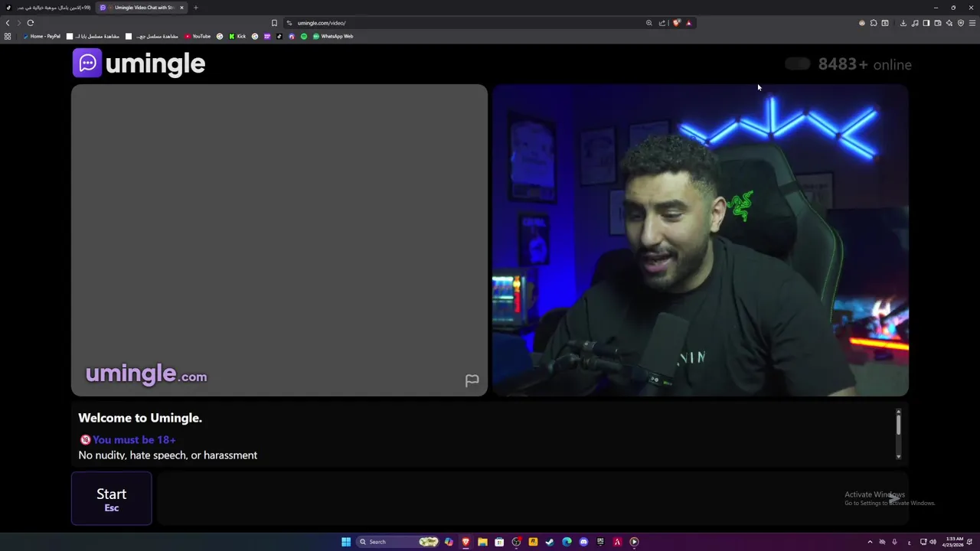Open File Explorer from the taskbar
Image resolution: width=980 pixels, height=551 pixels.
(482, 542)
